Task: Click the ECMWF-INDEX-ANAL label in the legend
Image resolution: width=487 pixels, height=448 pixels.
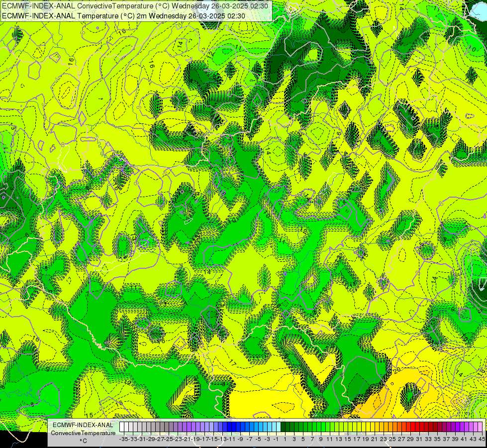Action: tap(83, 425)
